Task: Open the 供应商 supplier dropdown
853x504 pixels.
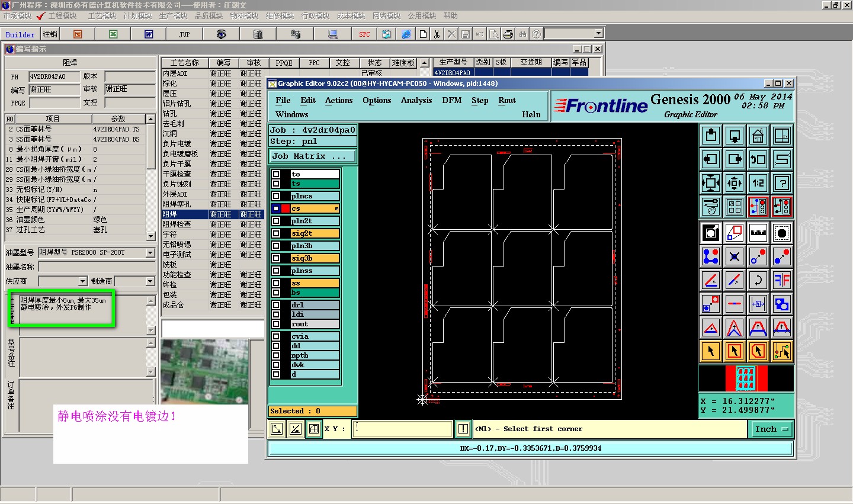Action: [x=82, y=281]
